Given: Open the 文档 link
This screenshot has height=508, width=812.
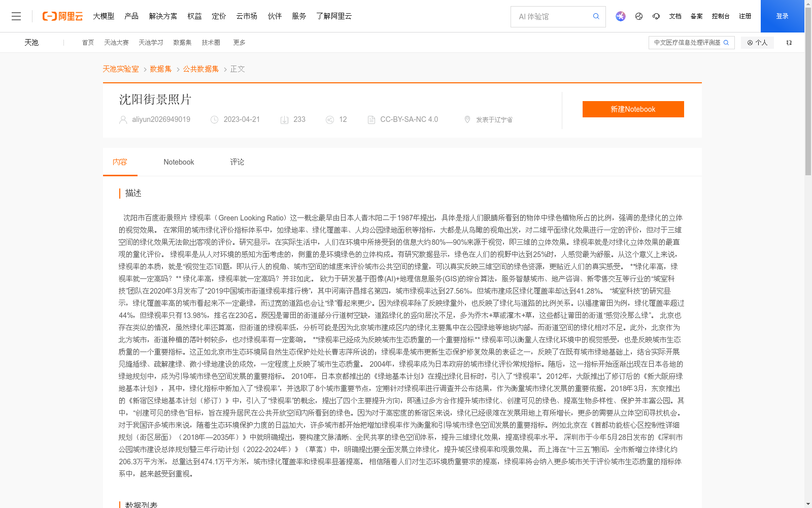Looking at the screenshot, I should click(675, 16).
